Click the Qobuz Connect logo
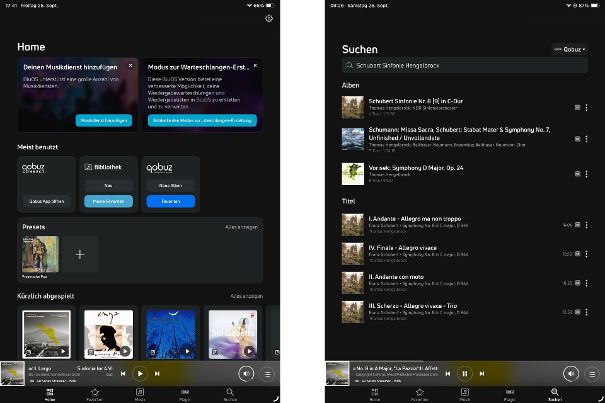605x403 pixels. click(x=33, y=168)
